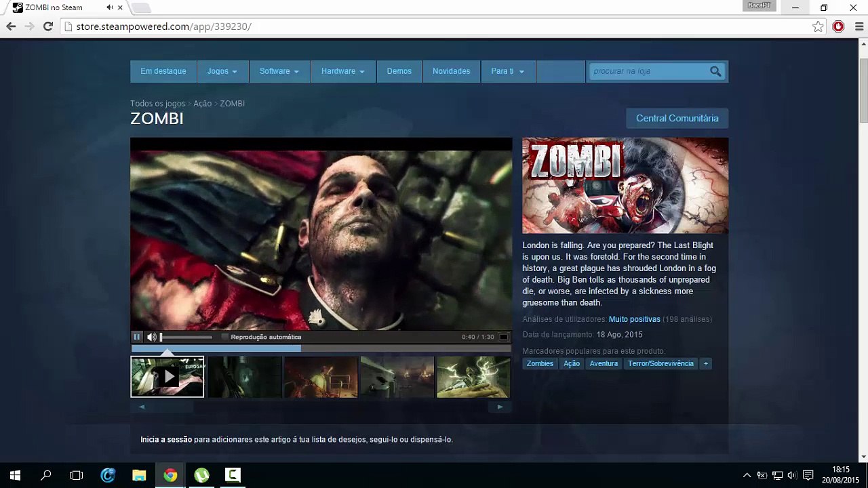
Task: Click the left arrow of the thumbnail strip
Action: tap(142, 407)
